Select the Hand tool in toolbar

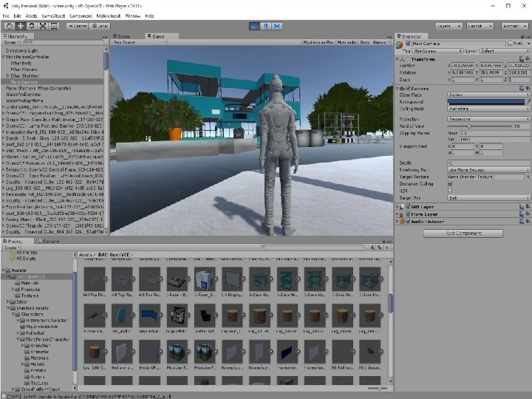coord(9,26)
